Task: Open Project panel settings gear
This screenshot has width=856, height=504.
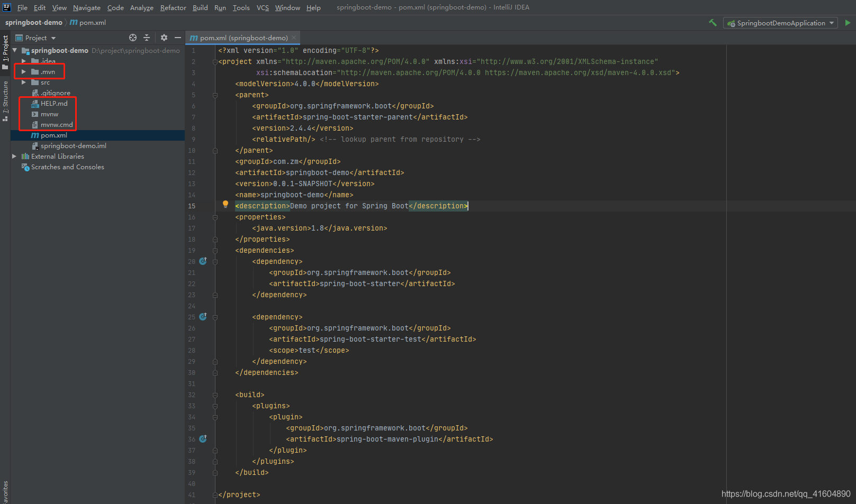Action: tap(164, 38)
